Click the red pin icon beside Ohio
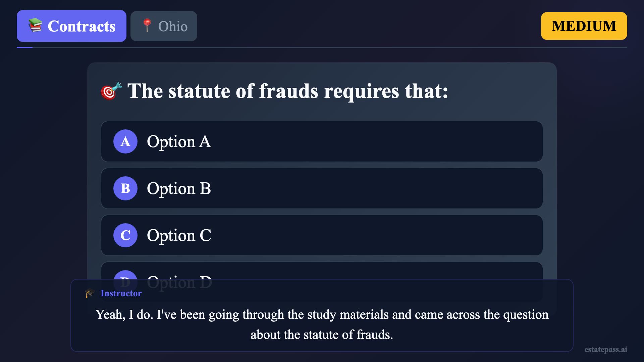 (x=147, y=25)
